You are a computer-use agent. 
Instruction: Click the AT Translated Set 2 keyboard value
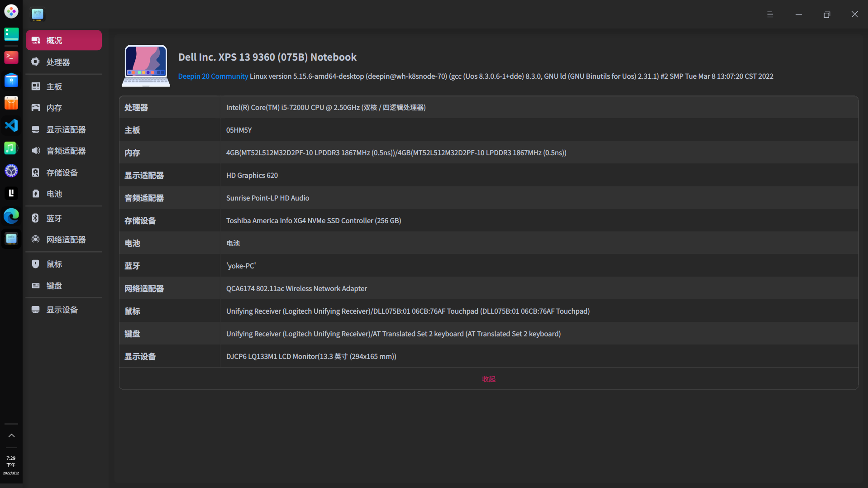click(x=393, y=334)
